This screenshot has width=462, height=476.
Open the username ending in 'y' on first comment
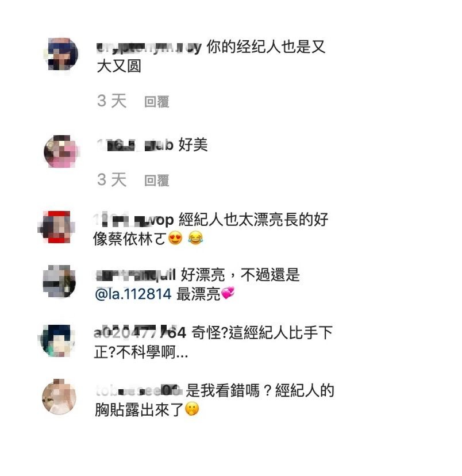tap(149, 48)
